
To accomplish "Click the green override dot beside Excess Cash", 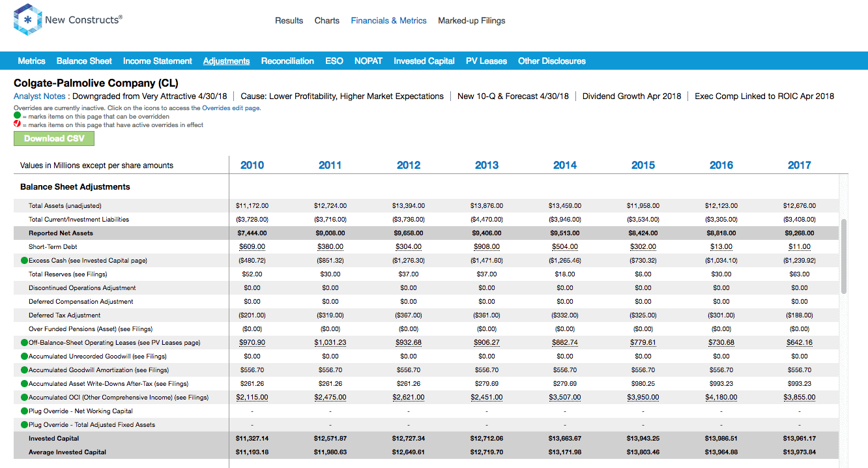I will (x=24, y=261).
